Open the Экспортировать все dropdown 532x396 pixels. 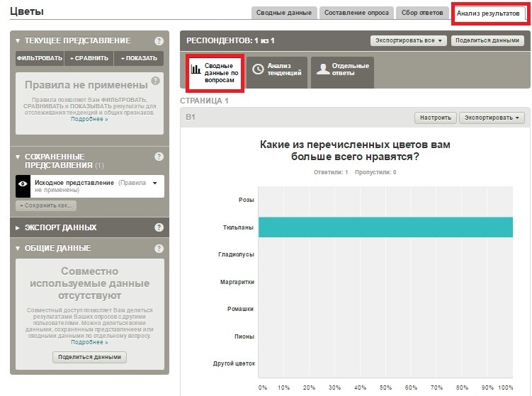pos(408,41)
